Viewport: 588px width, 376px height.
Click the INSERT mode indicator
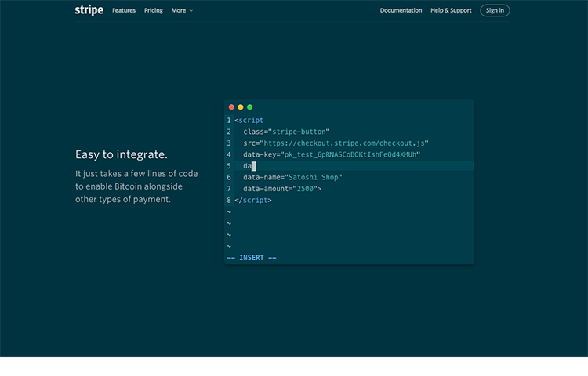click(252, 258)
